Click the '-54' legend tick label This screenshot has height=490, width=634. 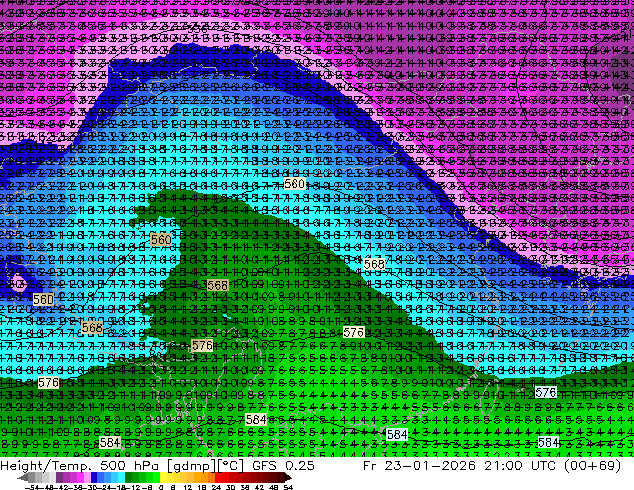click(32, 487)
